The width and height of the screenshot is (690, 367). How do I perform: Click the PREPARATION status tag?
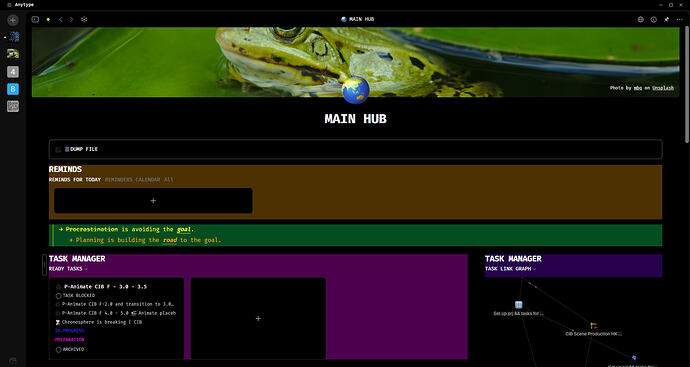(70, 340)
